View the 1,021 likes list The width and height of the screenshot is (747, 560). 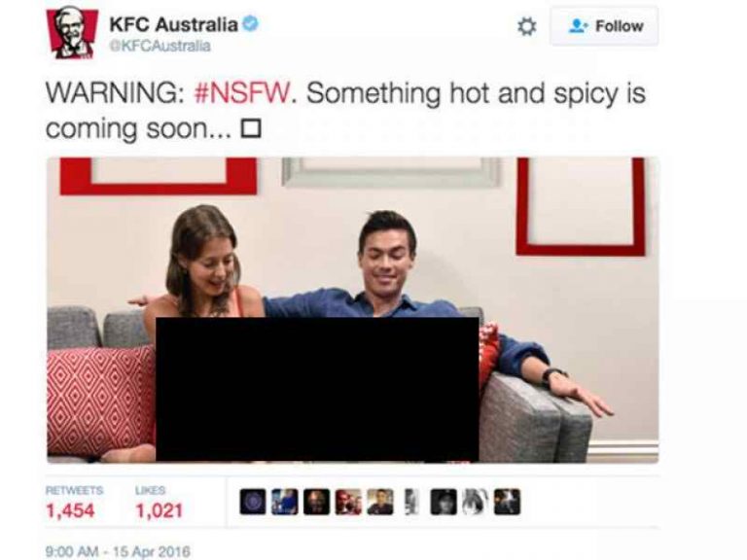(x=160, y=503)
